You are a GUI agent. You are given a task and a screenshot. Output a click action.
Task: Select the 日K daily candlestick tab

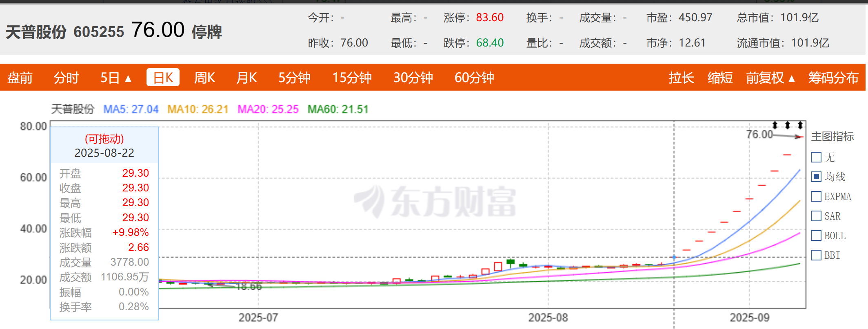coord(163,77)
